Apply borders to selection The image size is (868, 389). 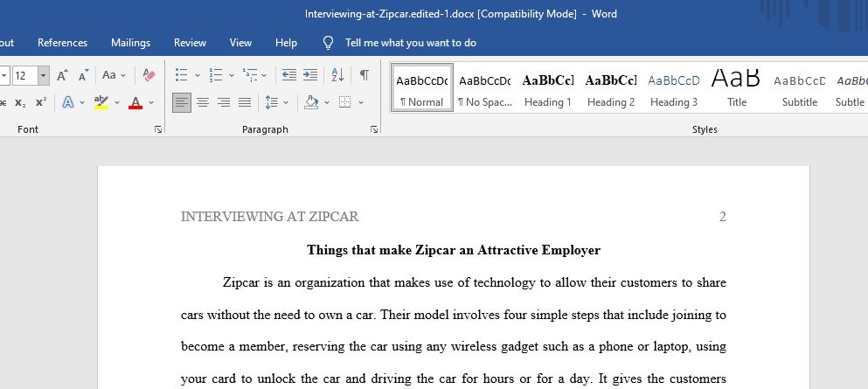[x=345, y=102]
